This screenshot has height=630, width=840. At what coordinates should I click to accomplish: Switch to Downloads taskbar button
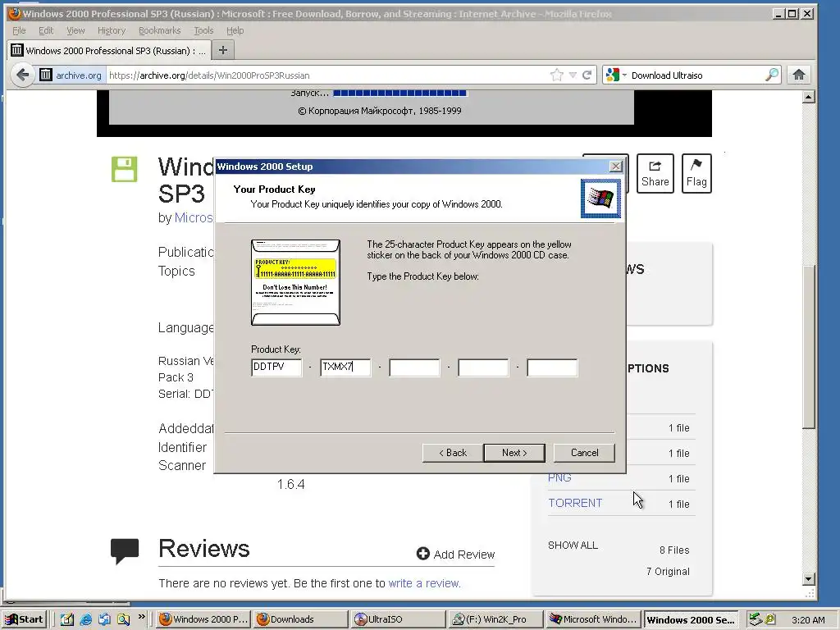(x=300, y=619)
